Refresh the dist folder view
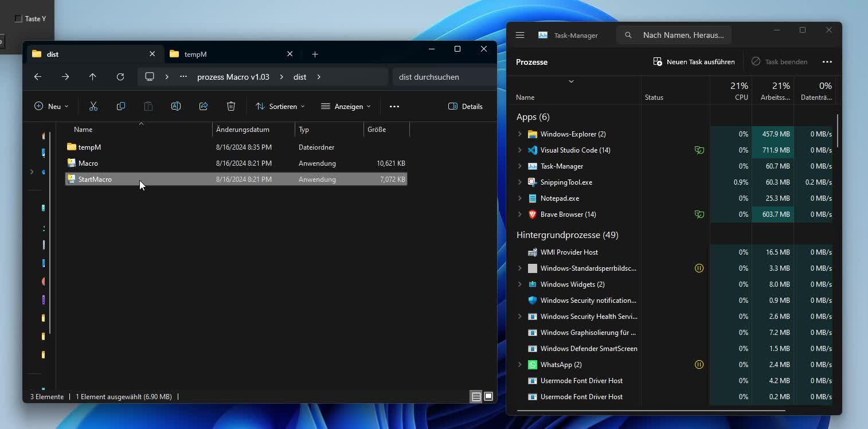 pyautogui.click(x=120, y=77)
